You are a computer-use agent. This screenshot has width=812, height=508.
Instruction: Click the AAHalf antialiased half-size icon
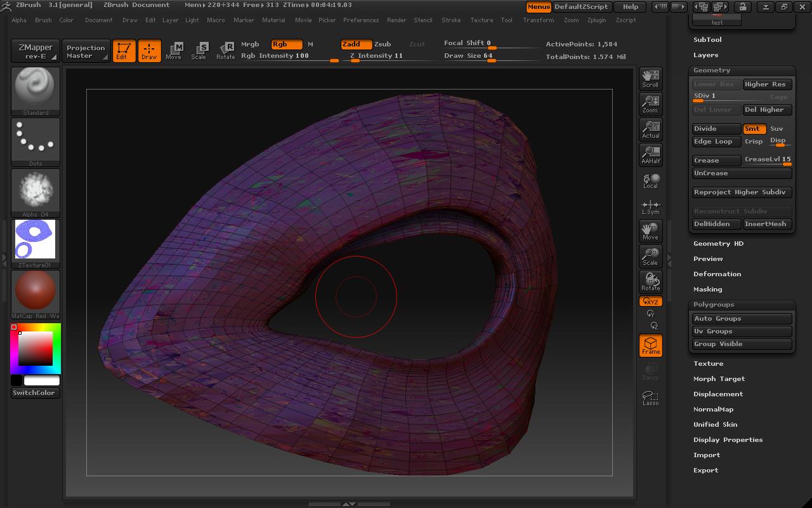(x=650, y=154)
